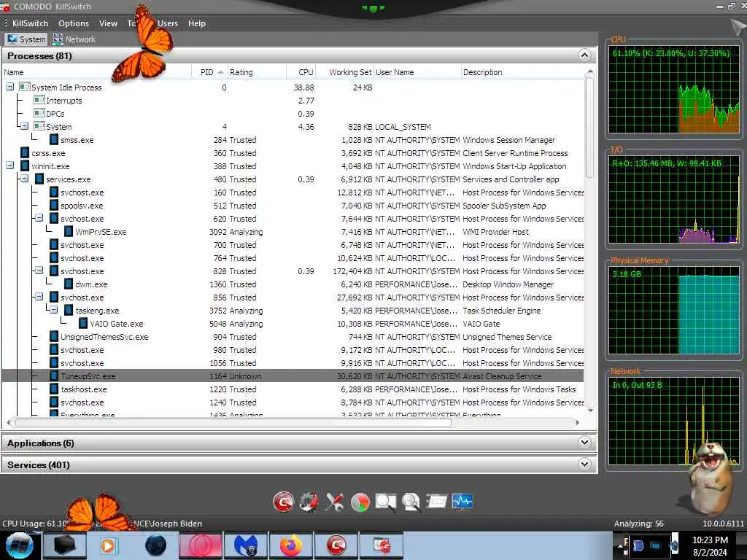Click the icon beside TuneupSvc.exe

coord(54,376)
